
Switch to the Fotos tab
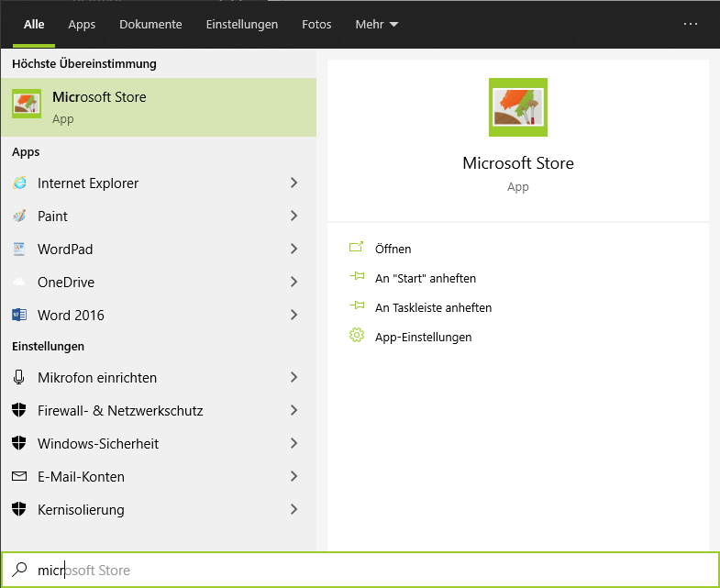[x=316, y=25]
